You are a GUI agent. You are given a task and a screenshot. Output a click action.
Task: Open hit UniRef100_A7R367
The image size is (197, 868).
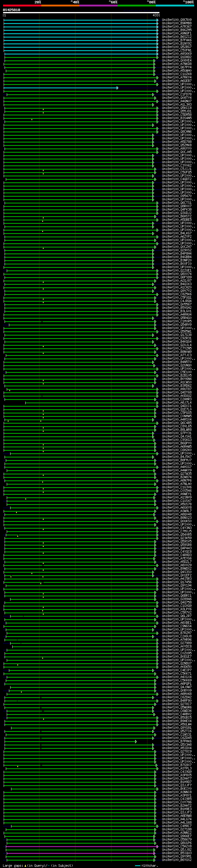pyautogui.click(x=176, y=26)
